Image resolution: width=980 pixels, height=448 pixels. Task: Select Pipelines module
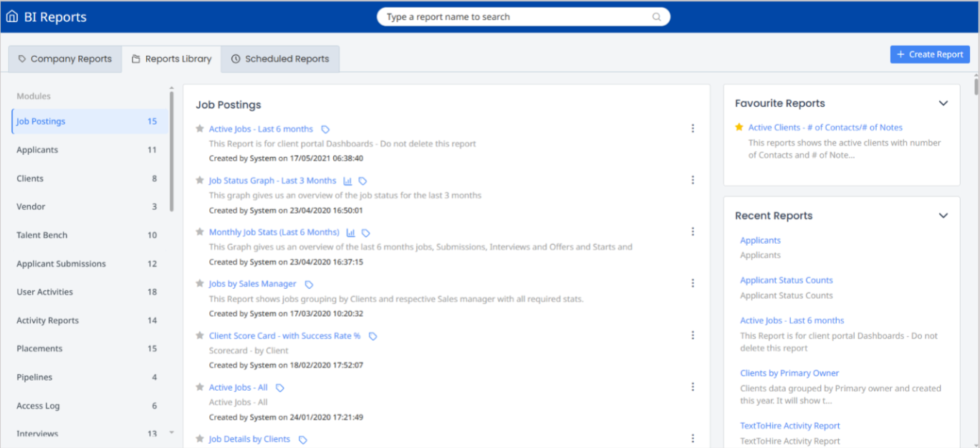tap(90, 377)
